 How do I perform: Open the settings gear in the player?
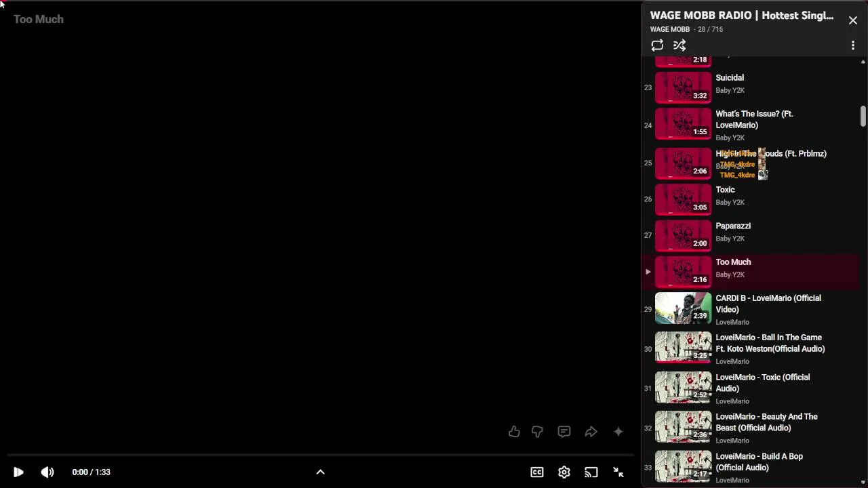pyautogui.click(x=564, y=472)
